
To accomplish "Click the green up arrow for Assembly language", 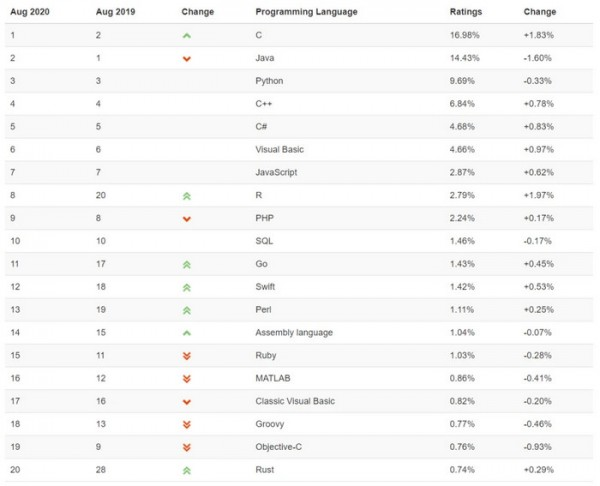I will tap(187, 332).
